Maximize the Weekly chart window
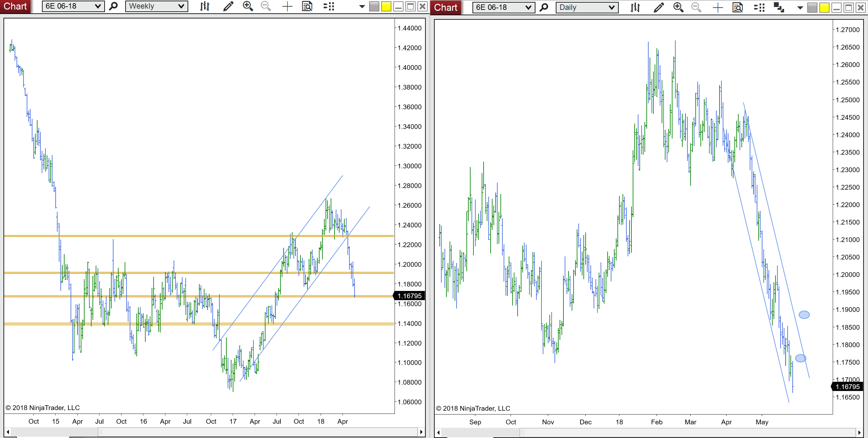Viewport: 868px width, 438px height. tap(410, 6)
